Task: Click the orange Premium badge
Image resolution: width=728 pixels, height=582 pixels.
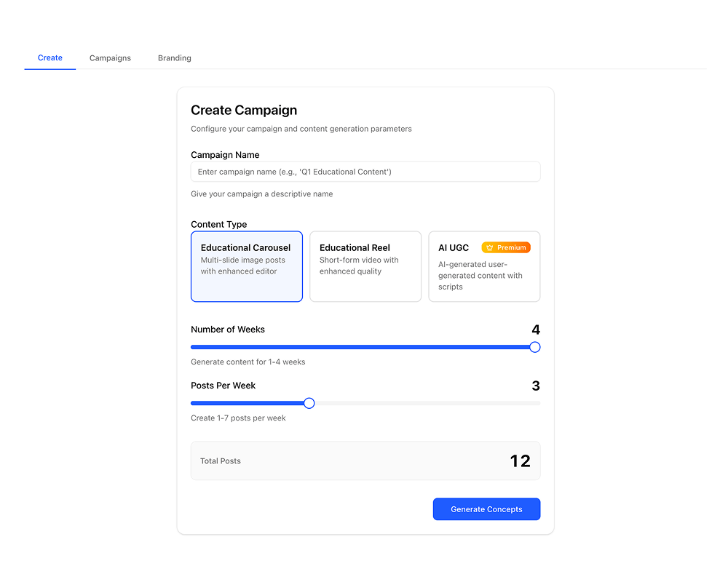Action: 507,247
